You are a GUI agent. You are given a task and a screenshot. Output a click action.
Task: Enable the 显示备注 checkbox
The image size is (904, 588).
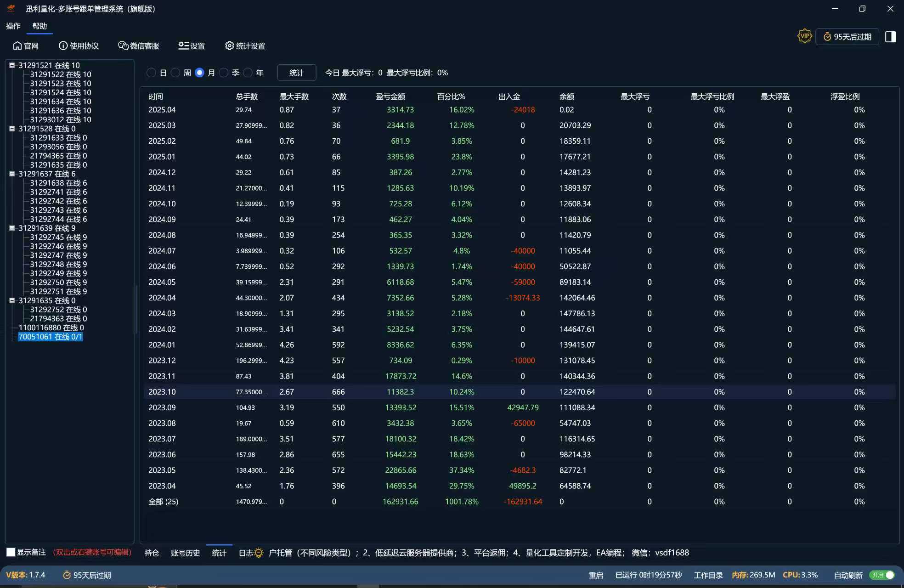point(11,552)
